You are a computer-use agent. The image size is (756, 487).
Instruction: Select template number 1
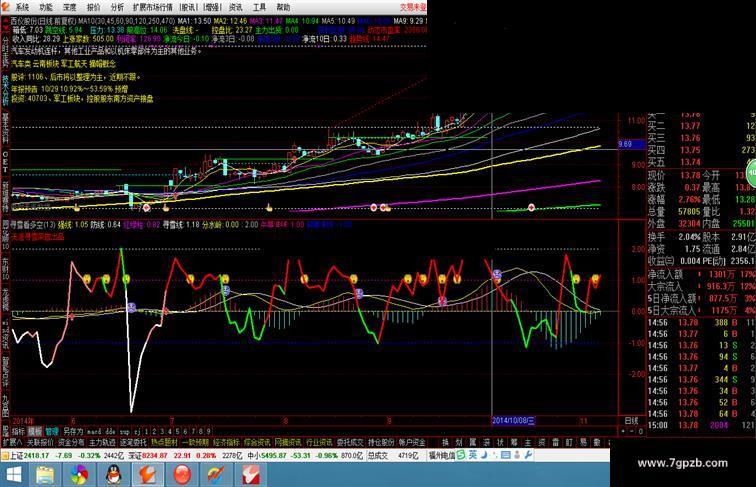point(147,431)
